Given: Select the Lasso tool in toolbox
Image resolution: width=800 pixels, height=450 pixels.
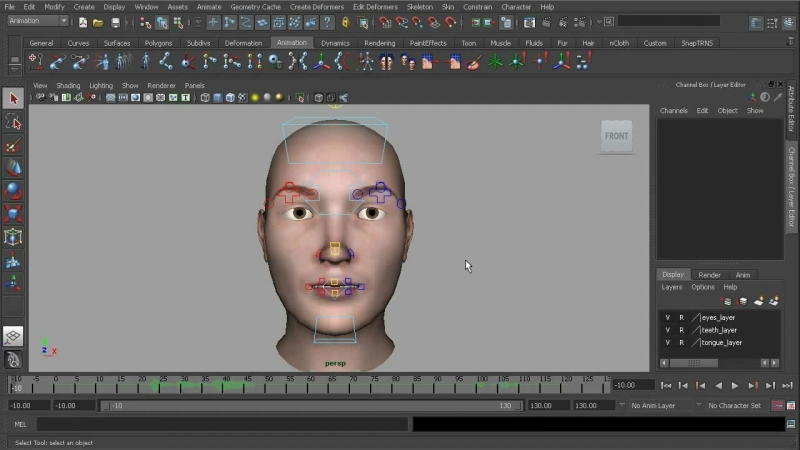Looking at the screenshot, I should pyautogui.click(x=13, y=122).
